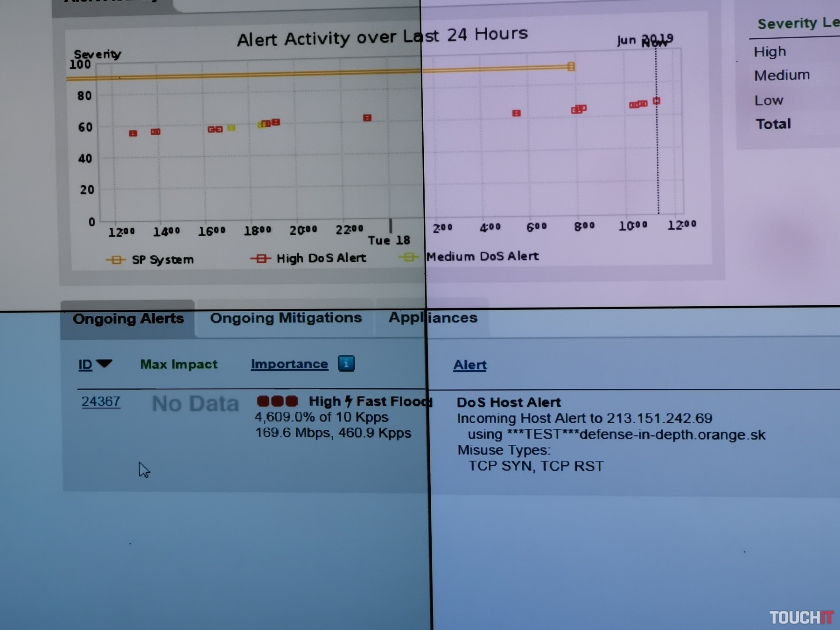Click the Fast Flood lightning bolt icon
840x630 pixels.
tap(349, 401)
